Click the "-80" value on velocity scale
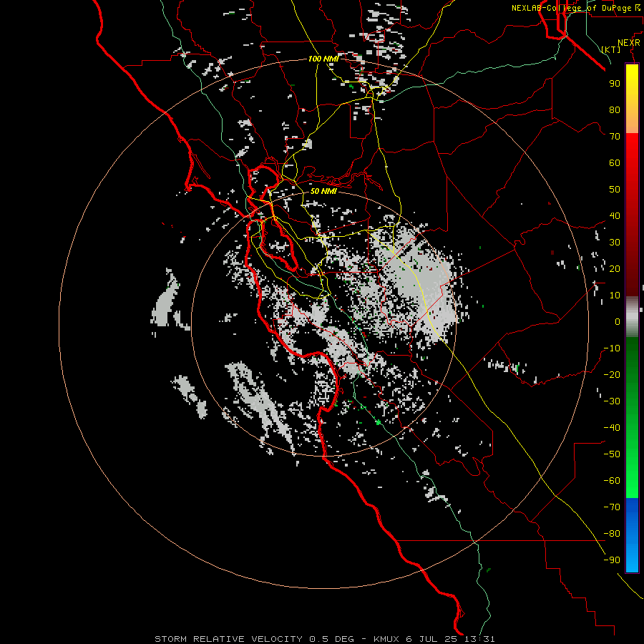The image size is (644, 644). (612, 534)
